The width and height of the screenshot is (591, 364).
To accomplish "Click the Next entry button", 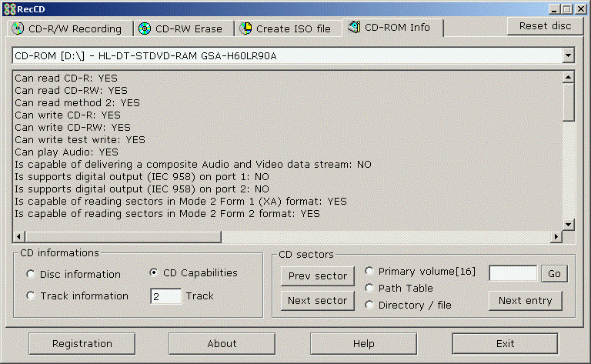I will tap(525, 301).
